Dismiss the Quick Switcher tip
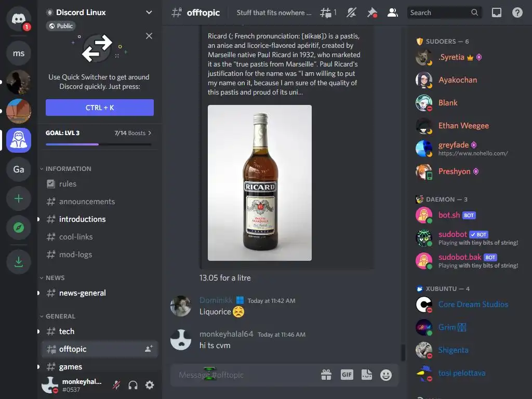 [149, 36]
